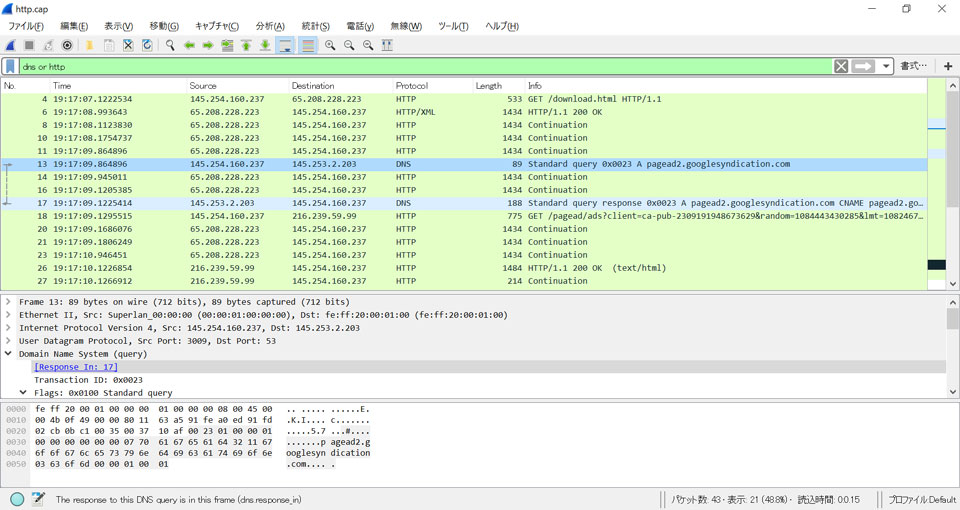
Task: Expand the Frame 13 tree row
Action: 8,302
